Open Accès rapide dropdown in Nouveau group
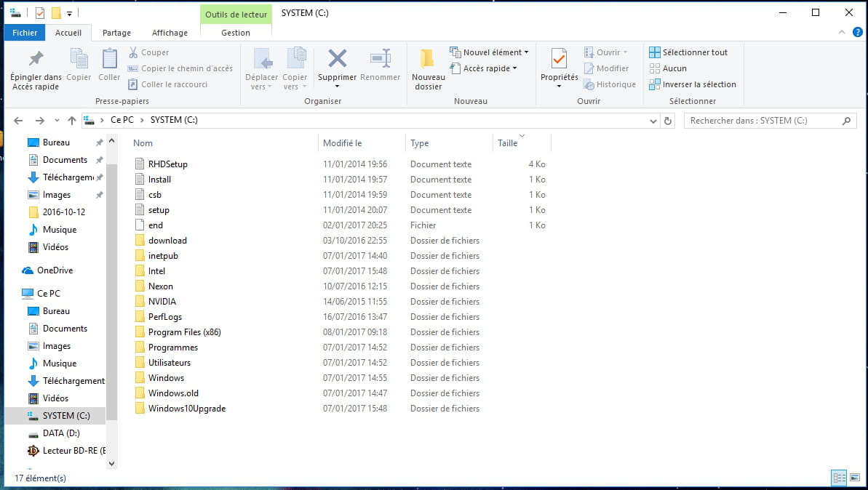Viewport: 868px width, 490px height. (x=483, y=68)
